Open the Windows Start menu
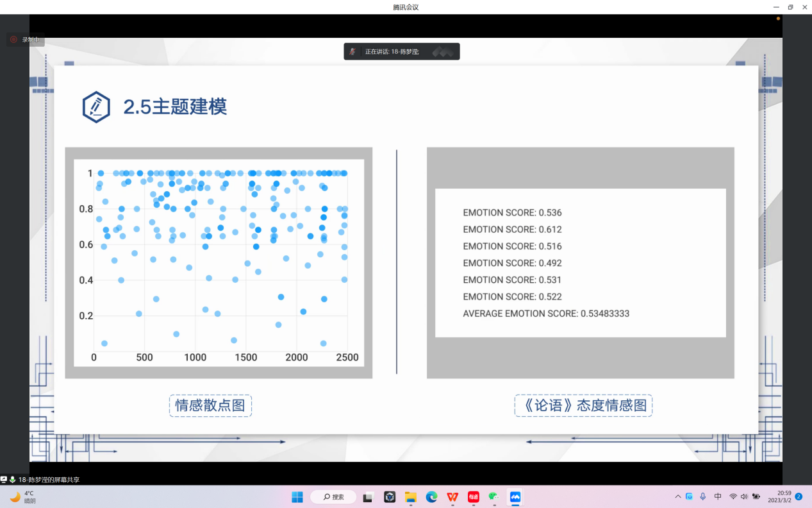Viewport: 812px width, 508px height. 297,497
